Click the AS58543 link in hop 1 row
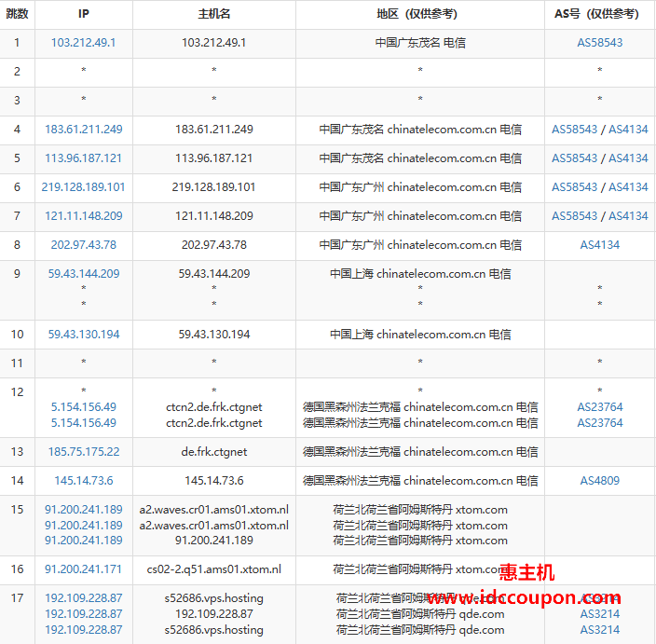Image resolution: width=656 pixels, height=644 pixels. [x=599, y=43]
